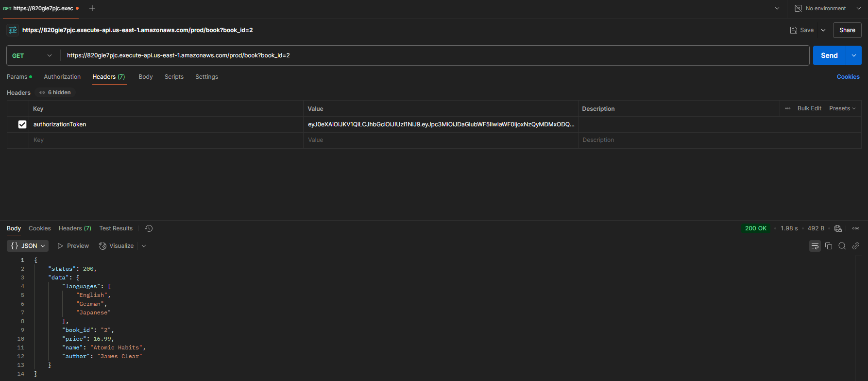Open the Presets dropdown
The height and width of the screenshot is (381, 868).
click(x=842, y=108)
